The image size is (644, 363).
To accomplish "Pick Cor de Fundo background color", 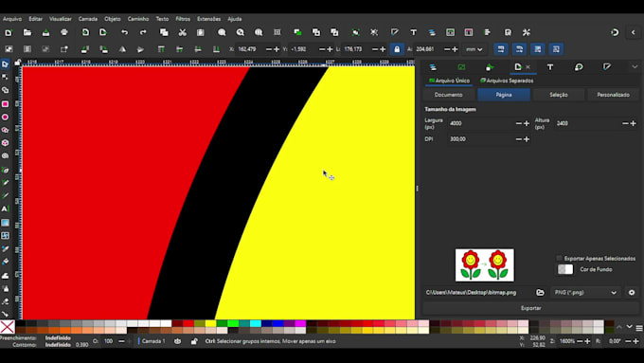I will (x=565, y=269).
